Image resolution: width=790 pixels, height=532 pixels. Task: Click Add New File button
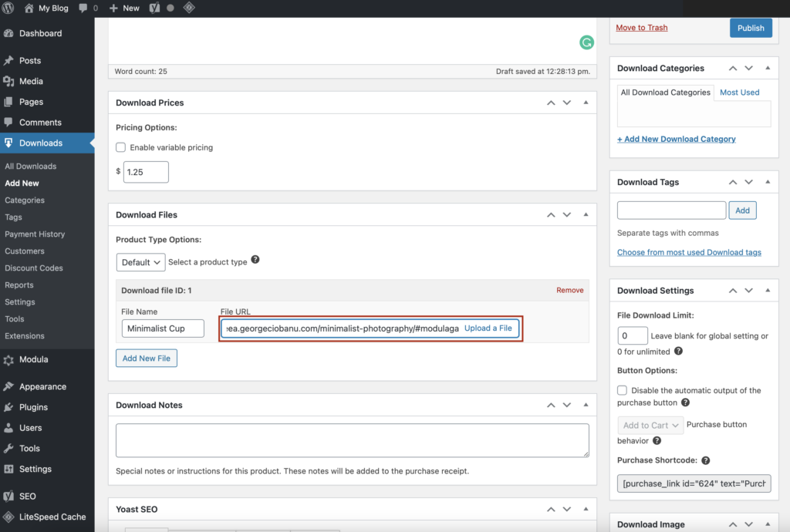click(x=147, y=359)
